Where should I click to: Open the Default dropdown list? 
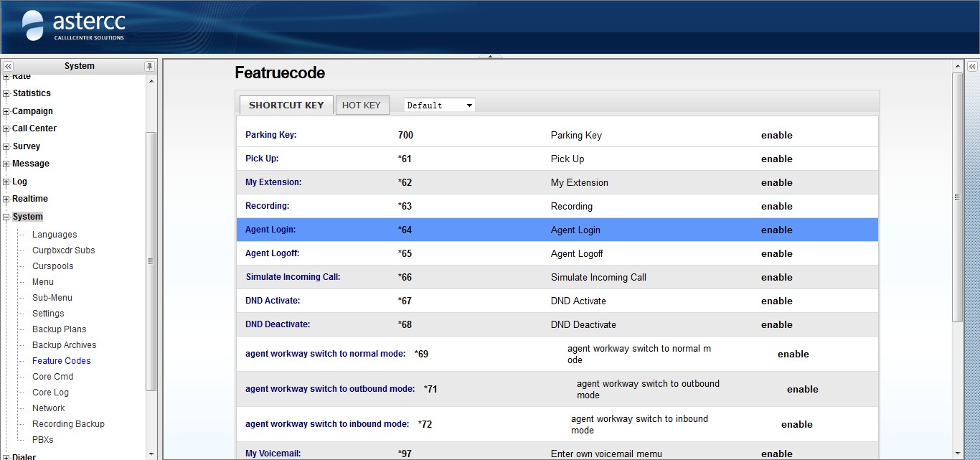pos(440,105)
